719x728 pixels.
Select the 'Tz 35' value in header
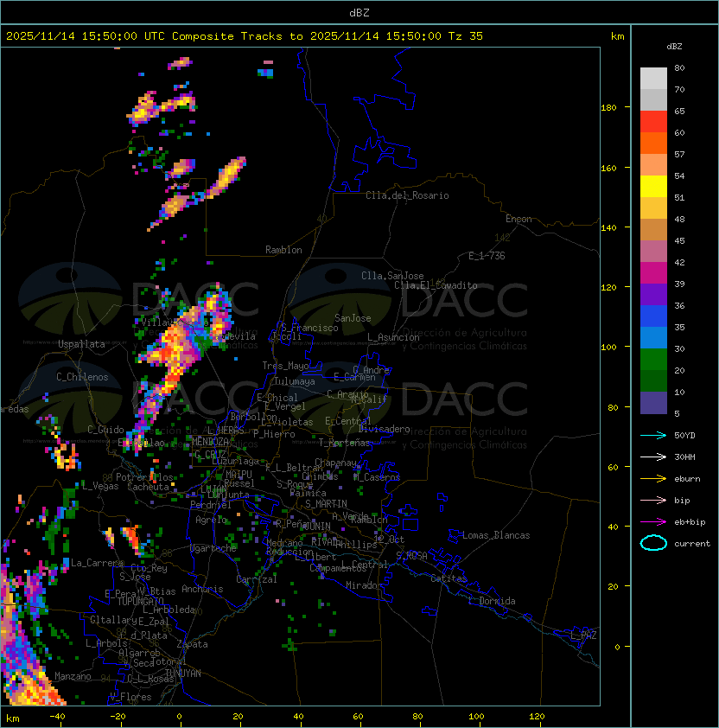click(466, 36)
